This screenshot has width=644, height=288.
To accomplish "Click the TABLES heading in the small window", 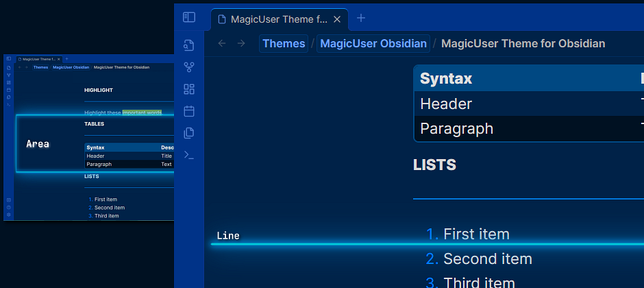I will (94, 123).
